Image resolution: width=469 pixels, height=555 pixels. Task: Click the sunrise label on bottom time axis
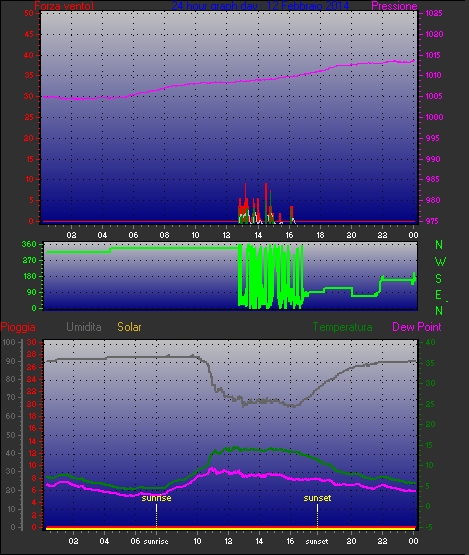156,542
